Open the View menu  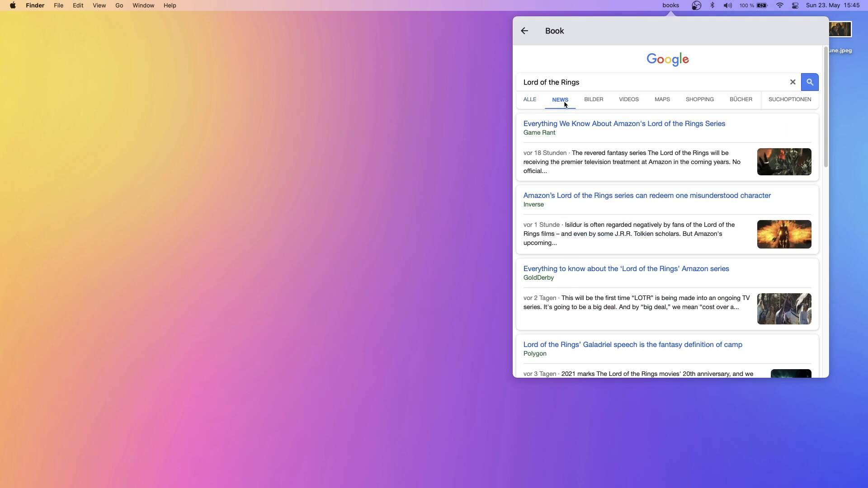tap(99, 5)
